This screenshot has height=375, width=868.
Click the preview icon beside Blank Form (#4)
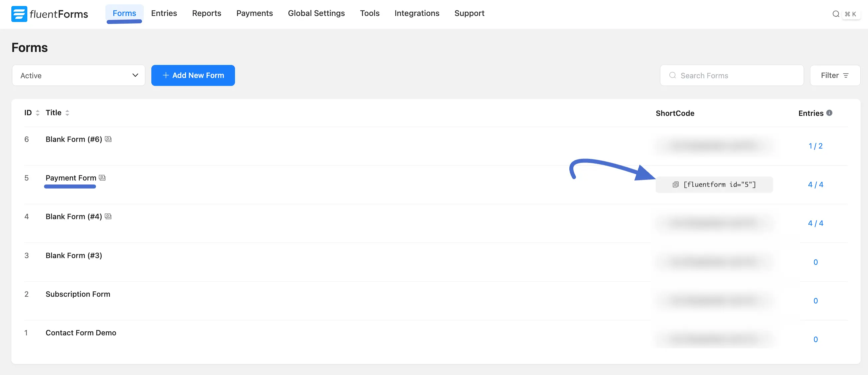tap(108, 216)
